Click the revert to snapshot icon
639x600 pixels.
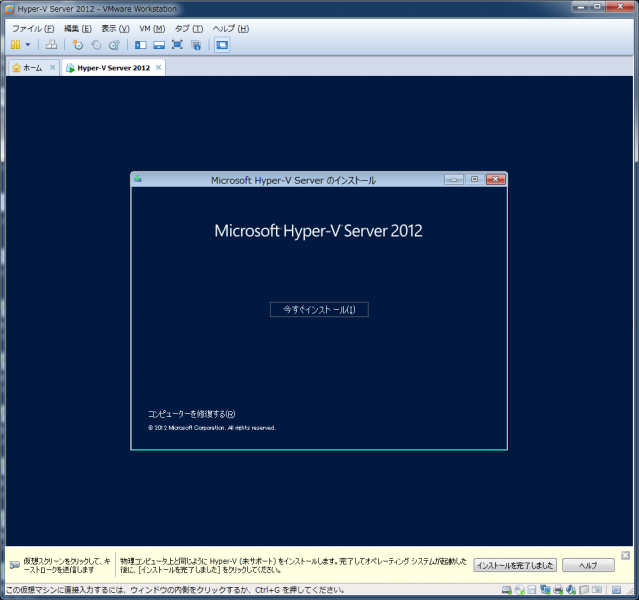click(96, 45)
